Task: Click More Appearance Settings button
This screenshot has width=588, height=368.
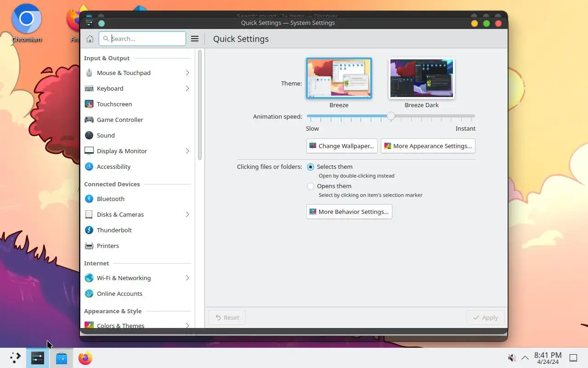Action: pos(428,146)
